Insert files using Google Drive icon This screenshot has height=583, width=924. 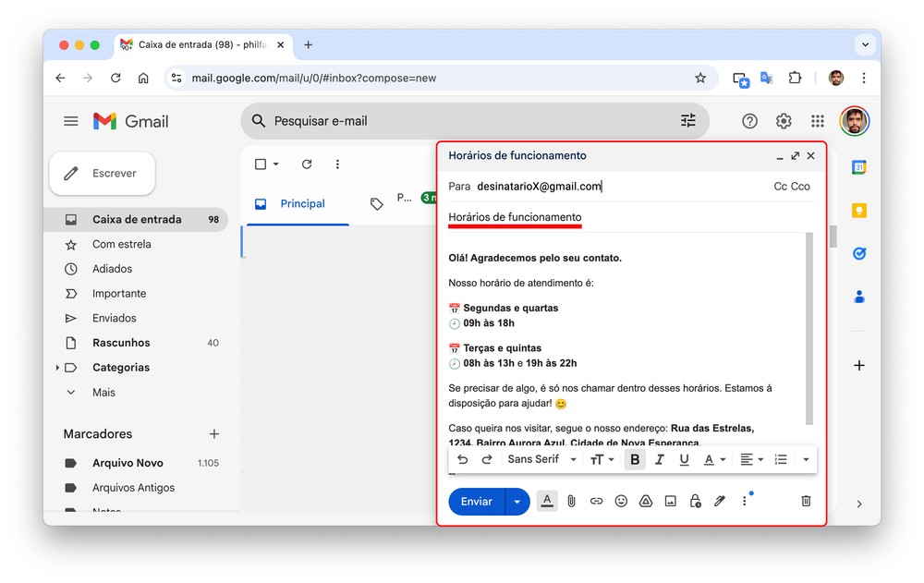646,501
